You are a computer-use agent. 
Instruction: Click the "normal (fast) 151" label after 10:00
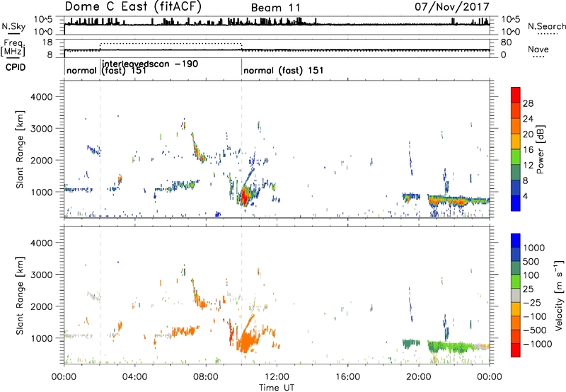(284, 70)
